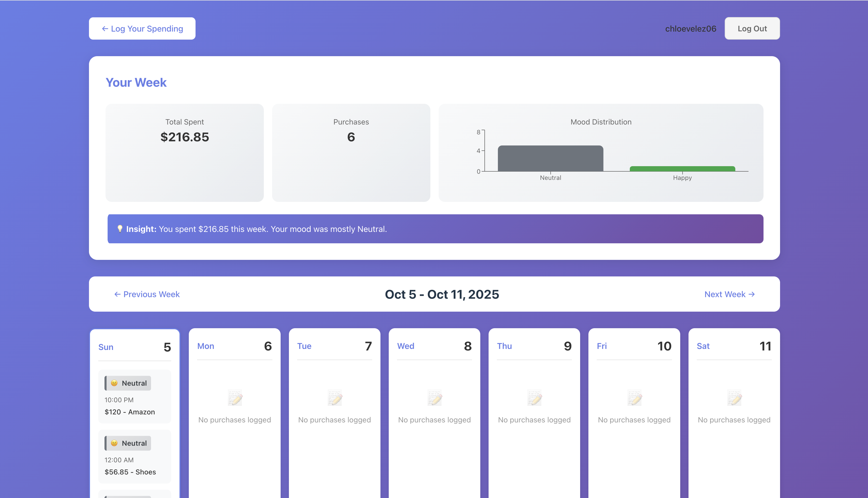Click the memo icon in Tuesday column

point(335,398)
